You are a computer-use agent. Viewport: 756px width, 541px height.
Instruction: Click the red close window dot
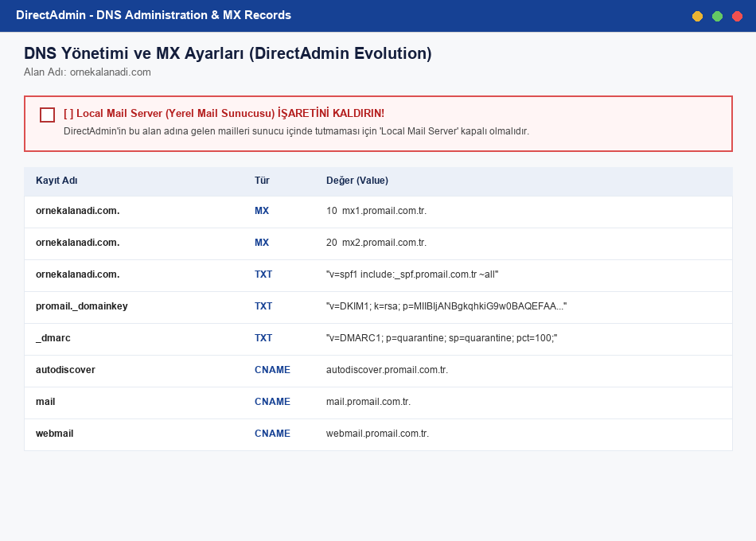pyautogui.click(x=737, y=17)
